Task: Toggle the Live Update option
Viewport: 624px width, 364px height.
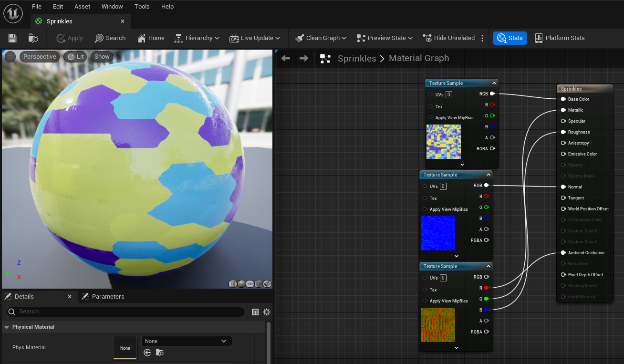Action: pyautogui.click(x=255, y=38)
